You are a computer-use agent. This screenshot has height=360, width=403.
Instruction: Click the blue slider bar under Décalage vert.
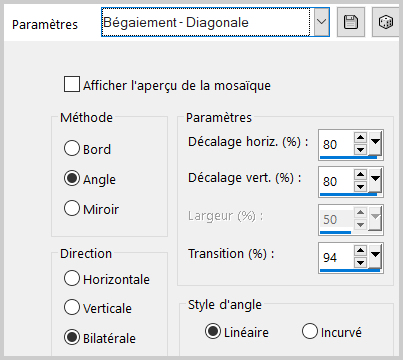(x=348, y=194)
